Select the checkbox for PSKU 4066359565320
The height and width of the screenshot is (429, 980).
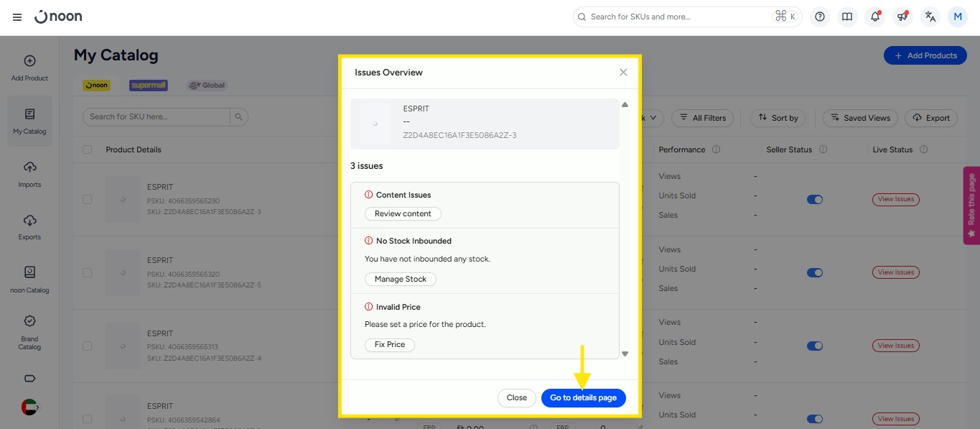point(88,273)
